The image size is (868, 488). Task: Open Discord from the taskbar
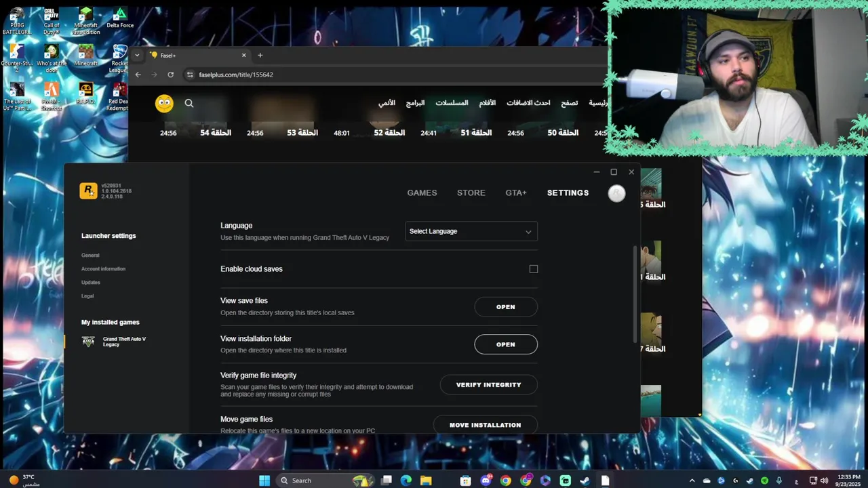tap(486, 481)
